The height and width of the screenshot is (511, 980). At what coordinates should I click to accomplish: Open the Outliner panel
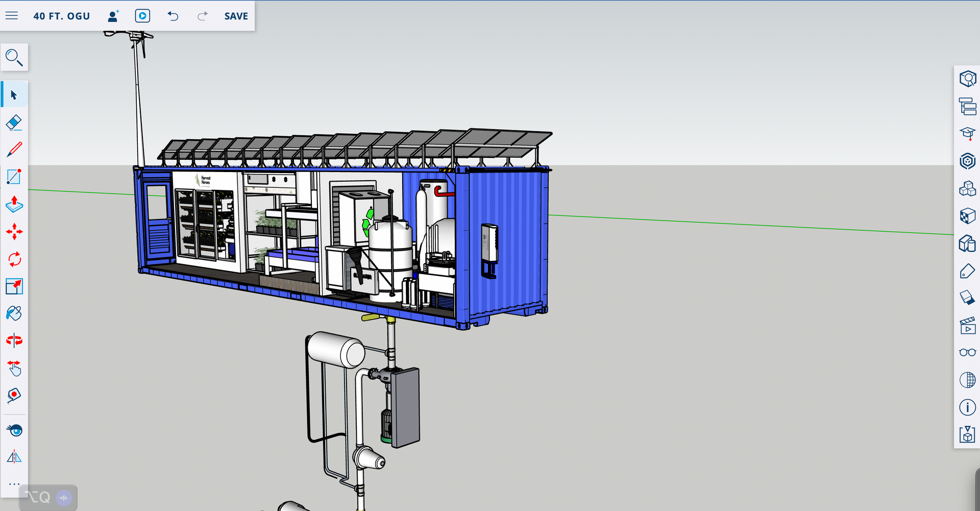pyautogui.click(x=968, y=107)
